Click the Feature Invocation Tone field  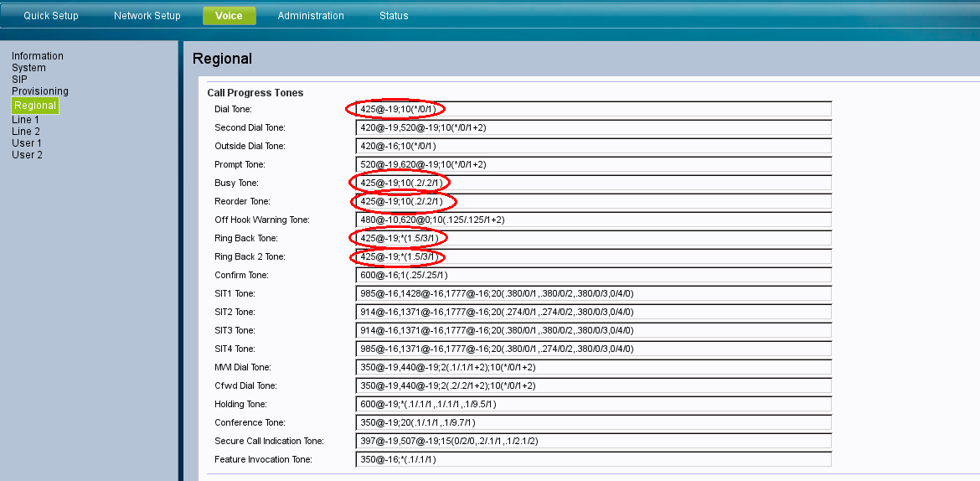pyautogui.click(x=593, y=460)
